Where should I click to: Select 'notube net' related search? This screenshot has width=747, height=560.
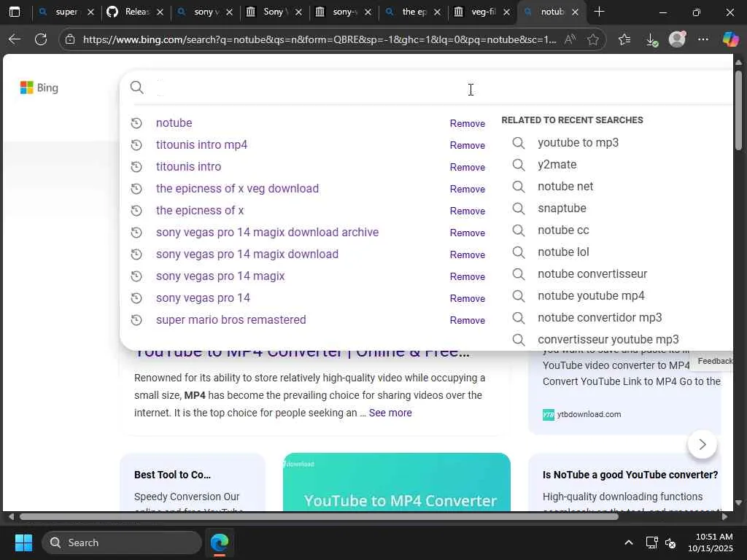pyautogui.click(x=565, y=186)
